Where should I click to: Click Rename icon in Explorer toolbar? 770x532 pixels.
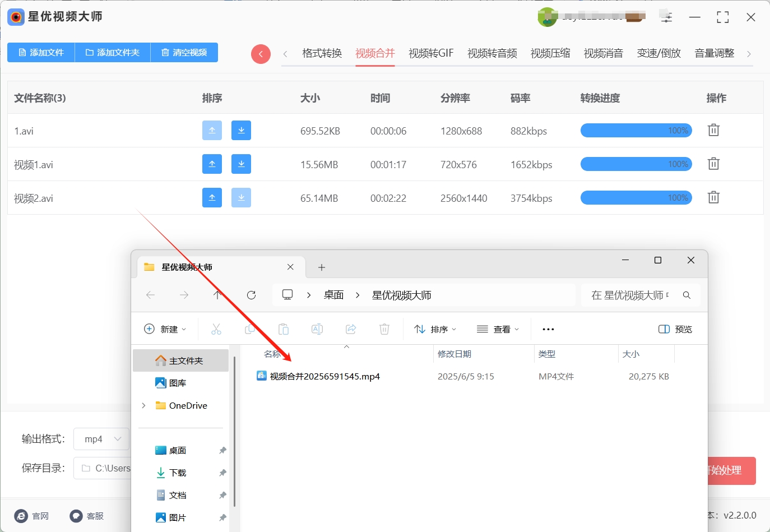[x=317, y=329]
